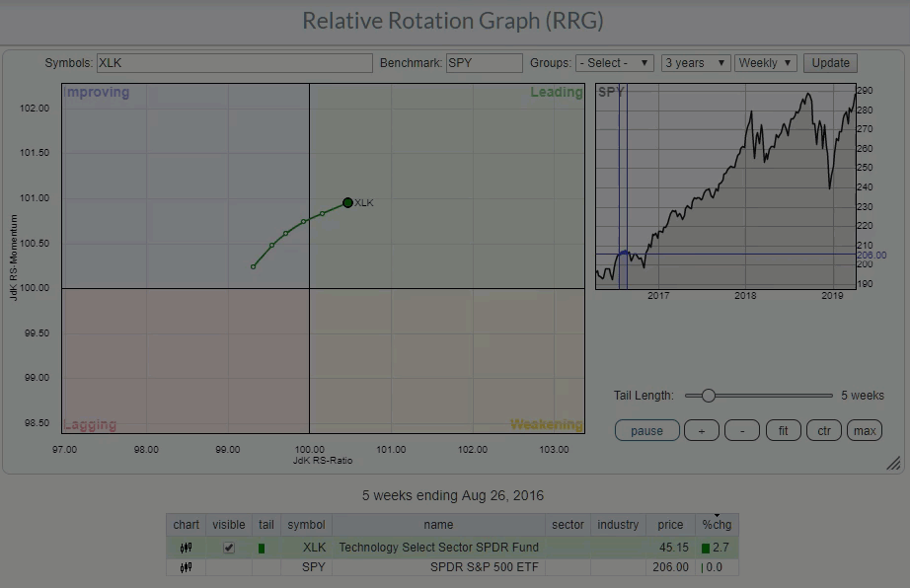
Task: Open the Weekly period dropdown
Action: 766,63
